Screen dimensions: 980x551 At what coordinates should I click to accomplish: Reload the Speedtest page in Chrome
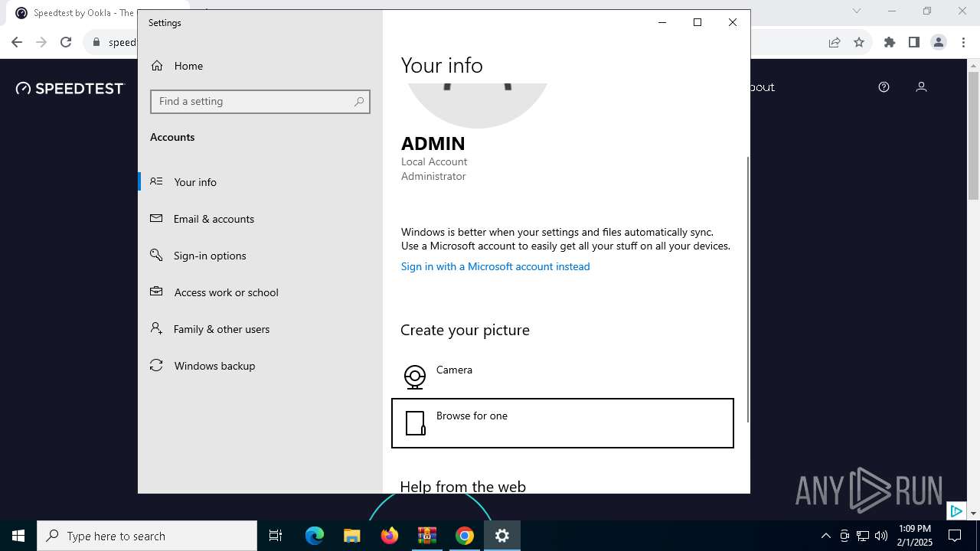(x=66, y=43)
